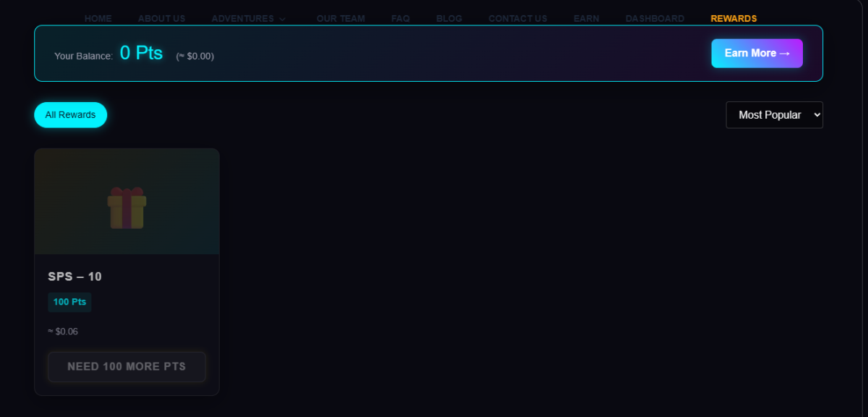Click the gift box reward image
This screenshot has width=868, height=417.
tap(127, 208)
